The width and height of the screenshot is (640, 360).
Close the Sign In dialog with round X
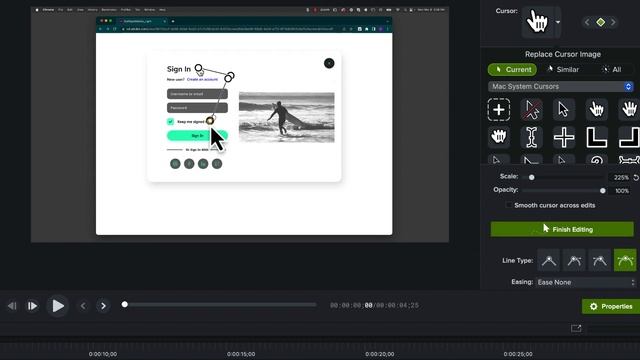[x=329, y=63]
